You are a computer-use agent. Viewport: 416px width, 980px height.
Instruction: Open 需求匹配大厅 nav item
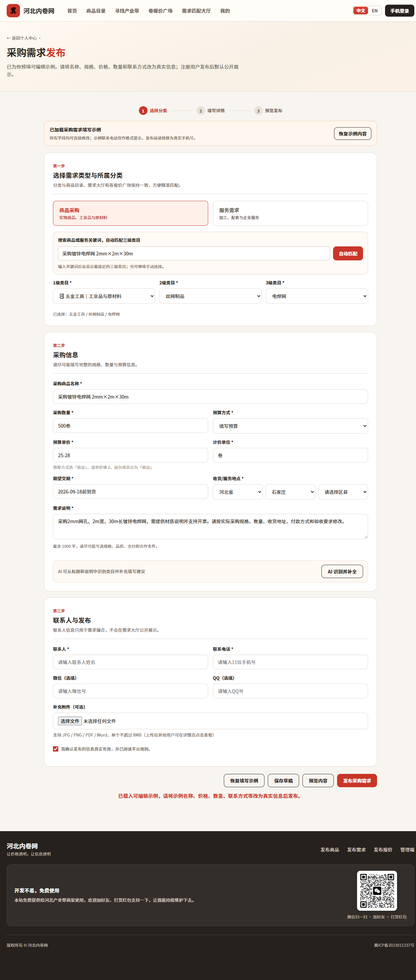point(196,11)
